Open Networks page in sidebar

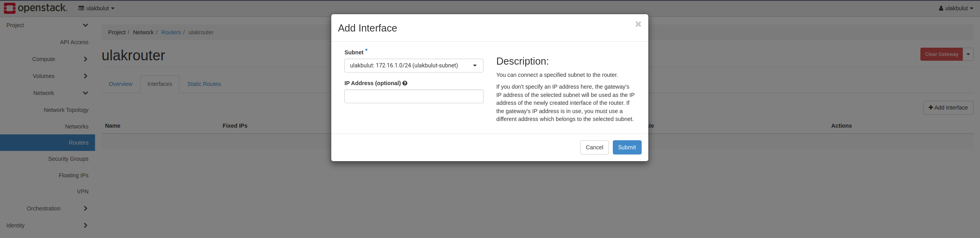(x=77, y=126)
